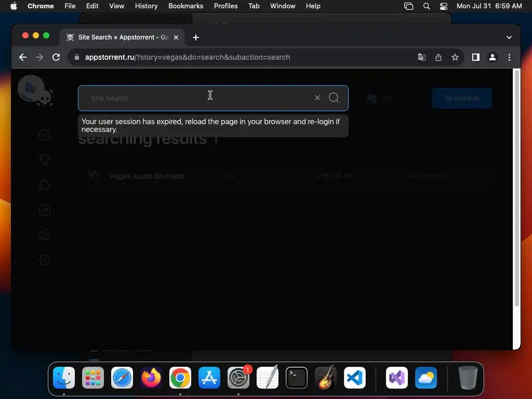Click the session expired notification message
Viewport: 532px width, 399px height.
click(213, 126)
